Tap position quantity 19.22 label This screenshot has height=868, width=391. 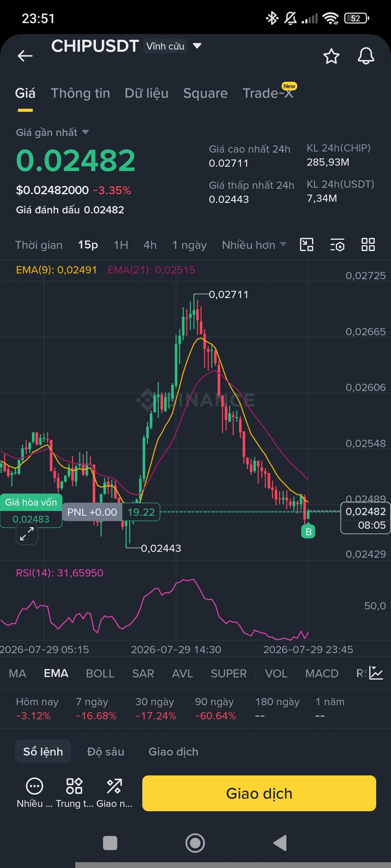[x=141, y=512]
